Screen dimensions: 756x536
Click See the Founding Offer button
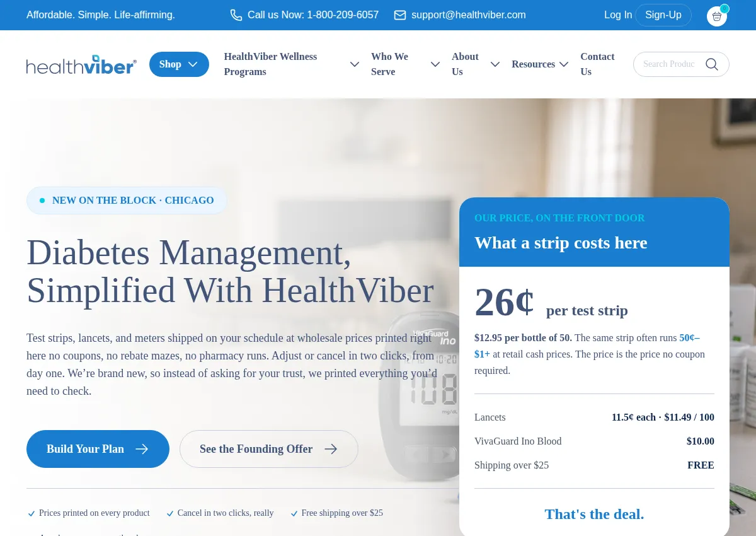(269, 449)
